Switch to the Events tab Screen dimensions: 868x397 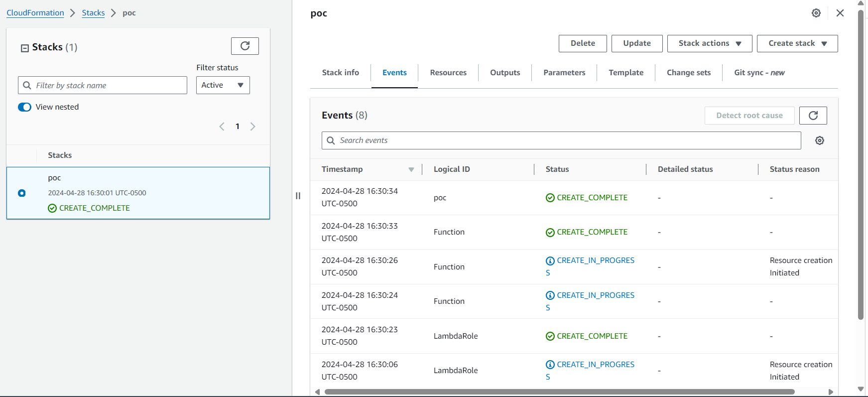[394, 73]
